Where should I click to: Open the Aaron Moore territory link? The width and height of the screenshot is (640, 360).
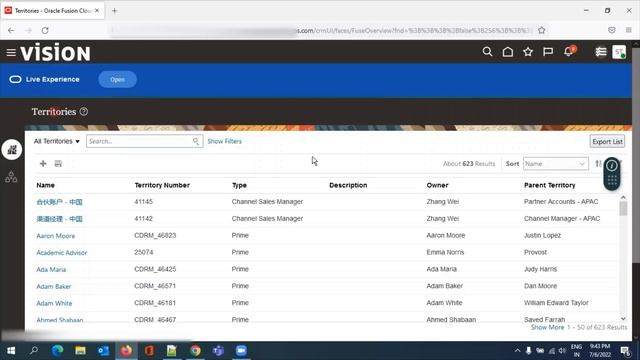tap(56, 236)
